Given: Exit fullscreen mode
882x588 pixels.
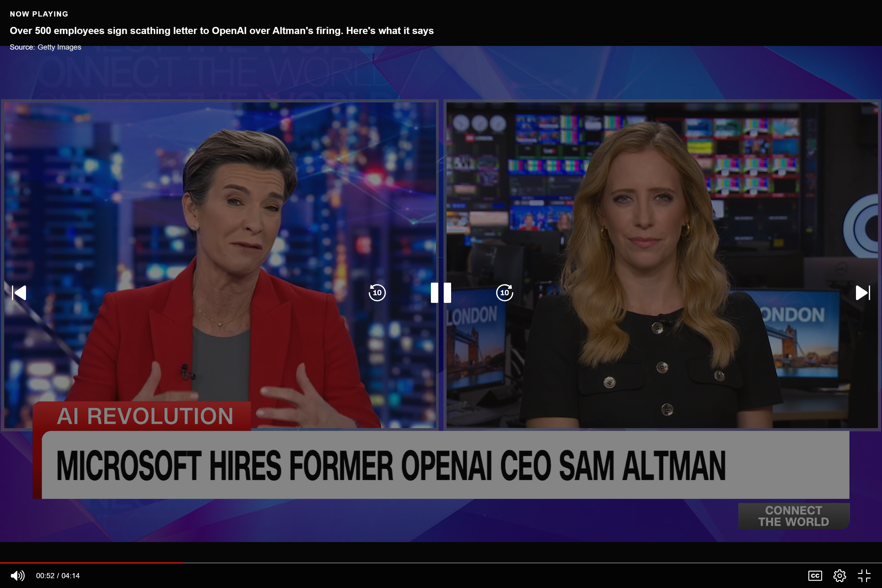Looking at the screenshot, I should coord(864,575).
